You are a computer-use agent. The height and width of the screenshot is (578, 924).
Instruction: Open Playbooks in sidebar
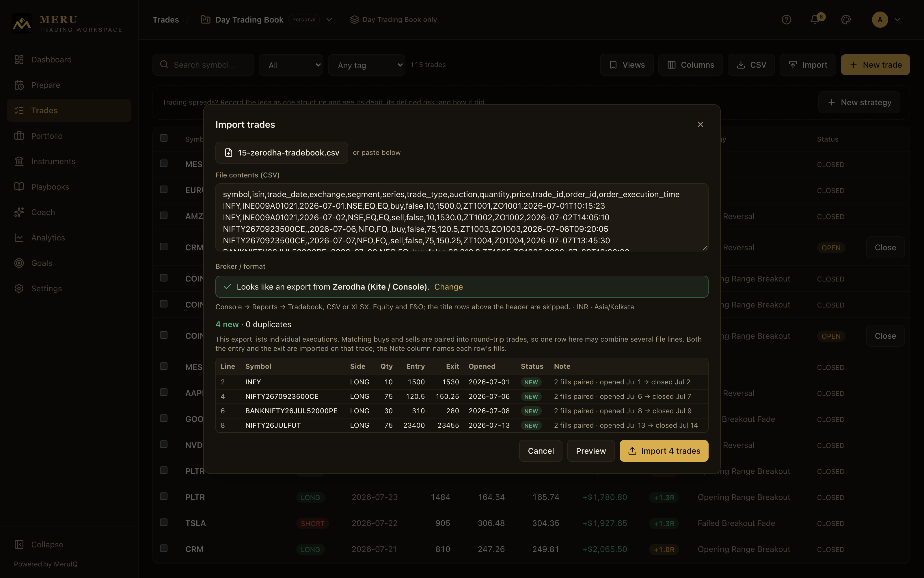[x=69, y=187]
